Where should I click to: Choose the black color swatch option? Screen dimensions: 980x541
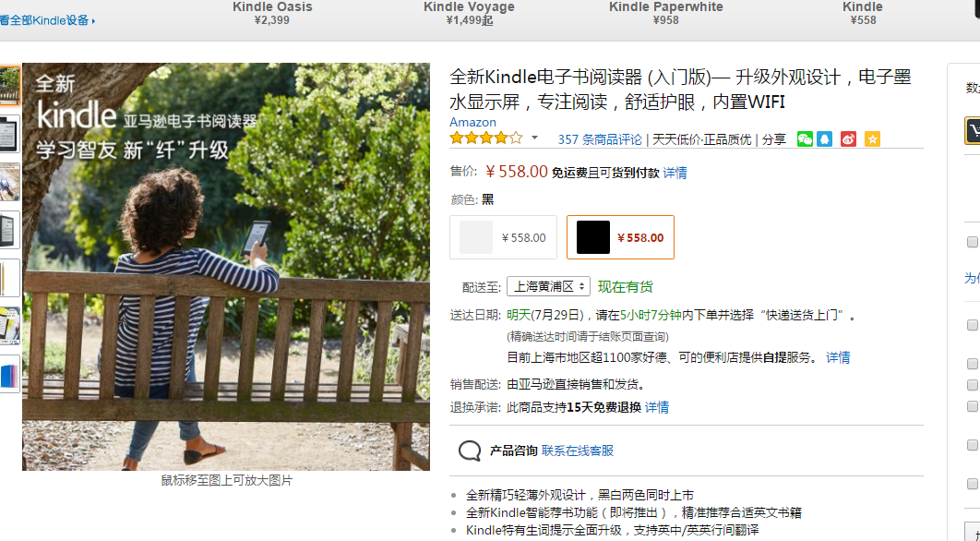(x=620, y=237)
